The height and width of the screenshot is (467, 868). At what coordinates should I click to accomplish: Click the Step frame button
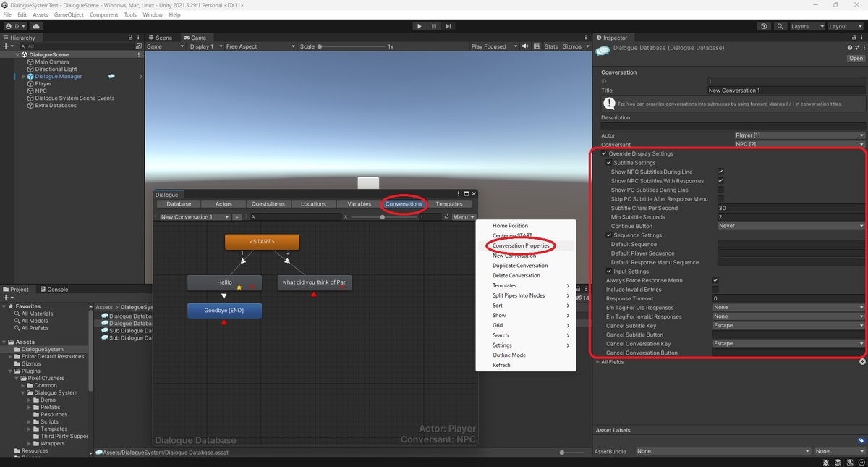point(448,26)
